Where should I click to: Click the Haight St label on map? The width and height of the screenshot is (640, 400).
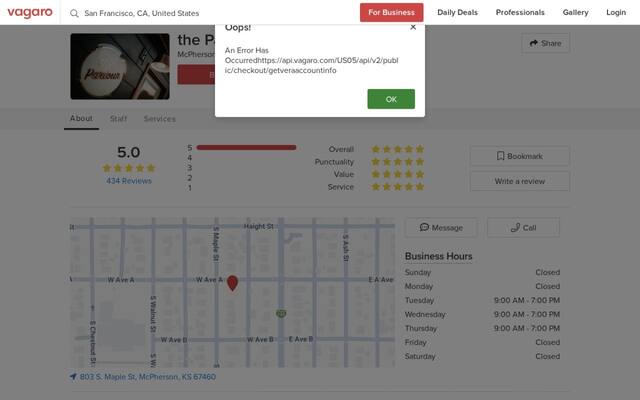(258, 226)
